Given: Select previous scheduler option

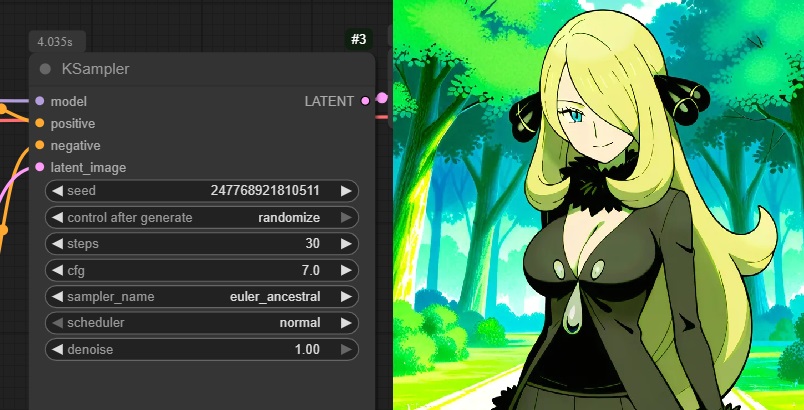Looking at the screenshot, I should (57, 323).
